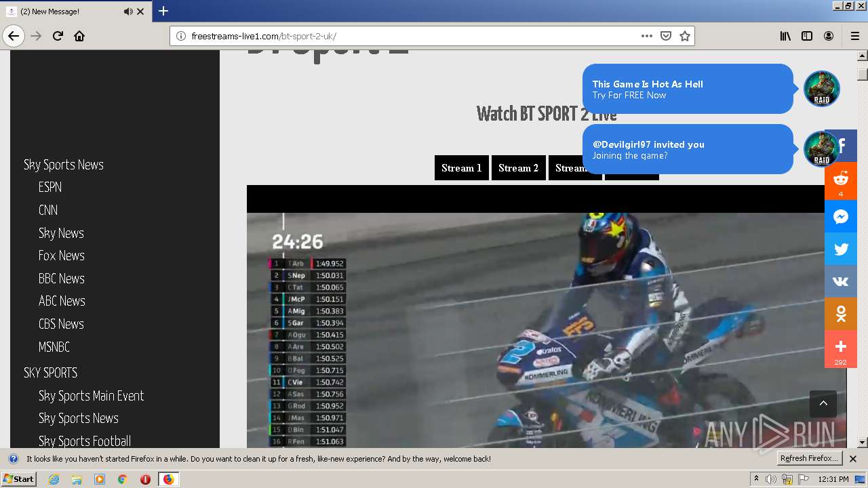Mute the tab audio speaker icon
This screenshot has width=868, height=488.
pos(128,12)
